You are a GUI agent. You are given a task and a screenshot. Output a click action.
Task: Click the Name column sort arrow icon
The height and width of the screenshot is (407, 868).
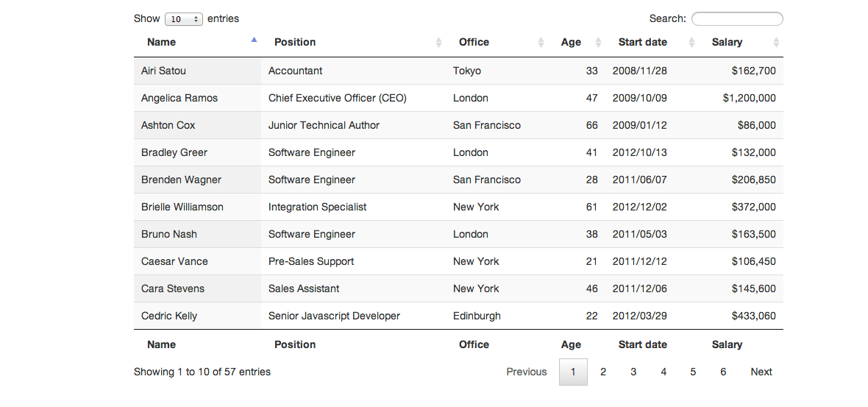click(255, 41)
